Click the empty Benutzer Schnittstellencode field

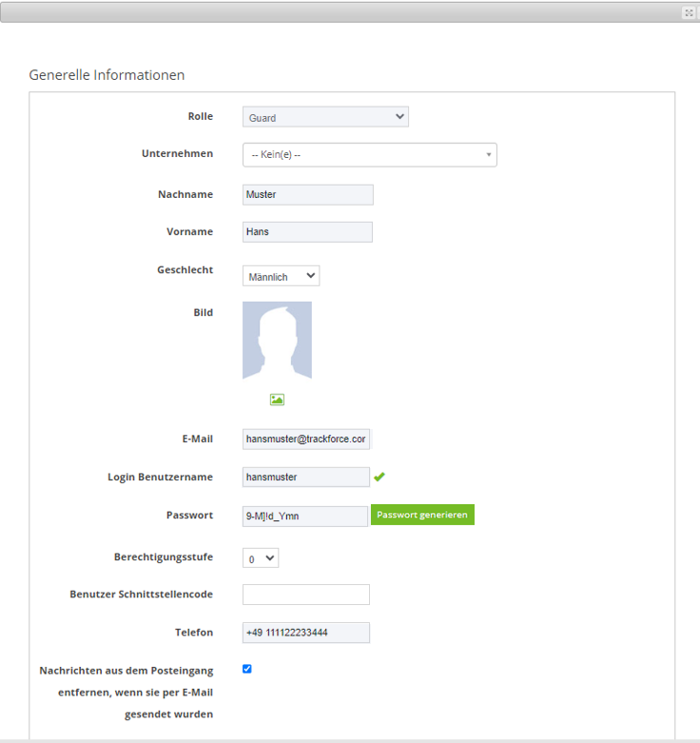(306, 595)
